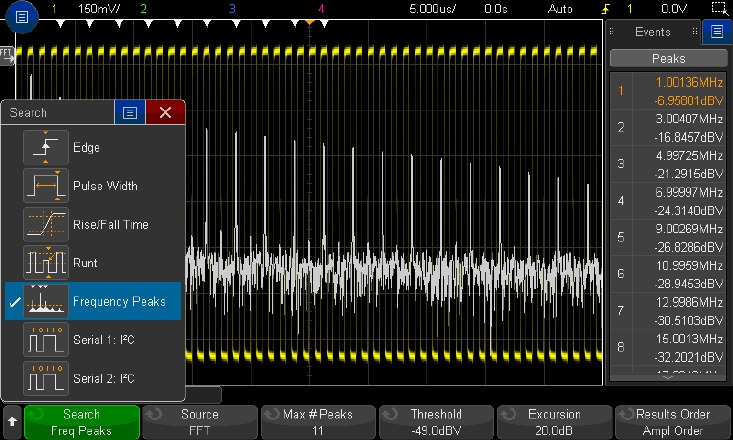Image resolution: width=733 pixels, height=440 pixels.
Task: Click the 150mV/ vertical scale value
Action: pyautogui.click(x=99, y=9)
